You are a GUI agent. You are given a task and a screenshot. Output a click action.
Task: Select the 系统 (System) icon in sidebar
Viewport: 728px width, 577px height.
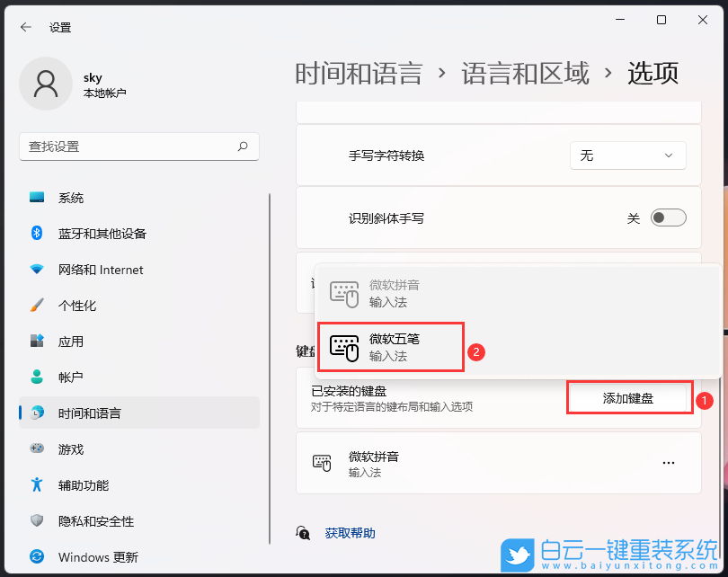(36, 198)
